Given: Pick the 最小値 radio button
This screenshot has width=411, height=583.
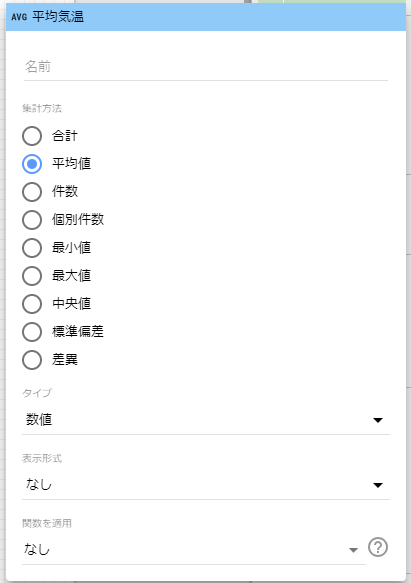Looking at the screenshot, I should (32, 248).
